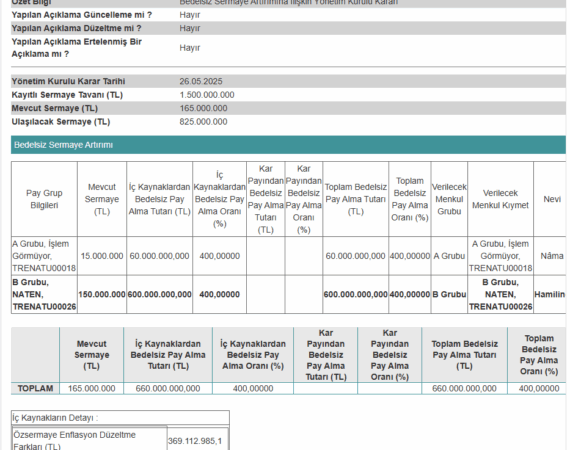Viewport: 570px width, 450px height.
Task: Click the Bedelsiz Sermaye Artırımı section header
Action: click(288, 145)
